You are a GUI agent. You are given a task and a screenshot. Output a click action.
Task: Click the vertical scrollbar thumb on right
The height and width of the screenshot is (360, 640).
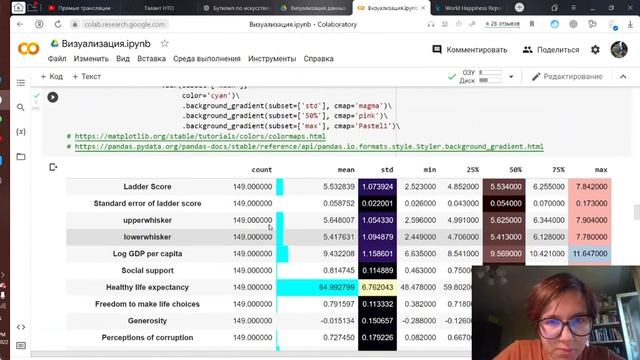tap(636, 212)
